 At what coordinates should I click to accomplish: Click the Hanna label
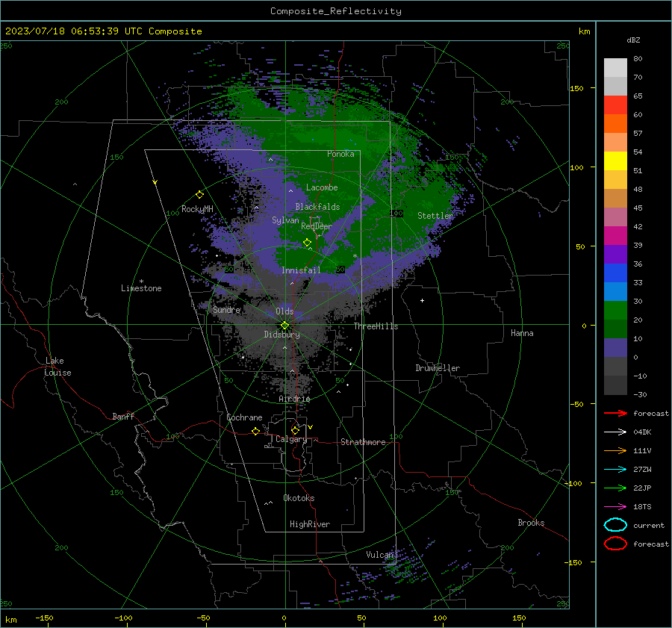(522, 333)
